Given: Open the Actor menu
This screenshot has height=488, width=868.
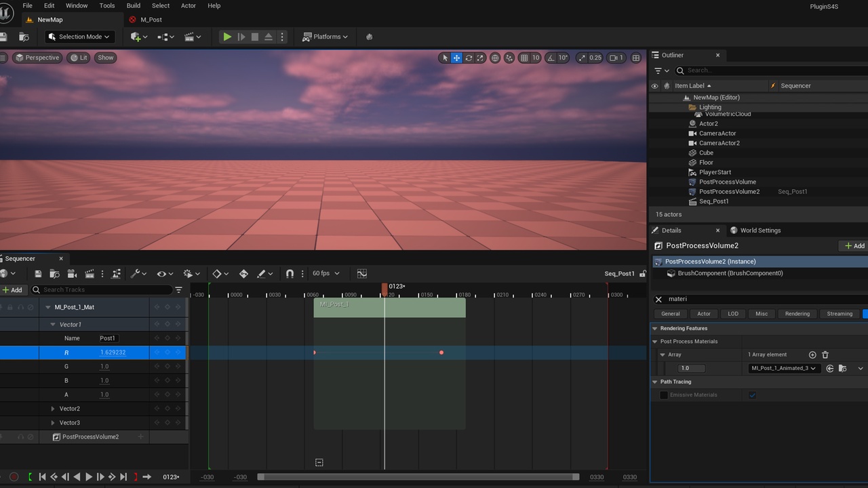Looking at the screenshot, I should (x=189, y=5).
